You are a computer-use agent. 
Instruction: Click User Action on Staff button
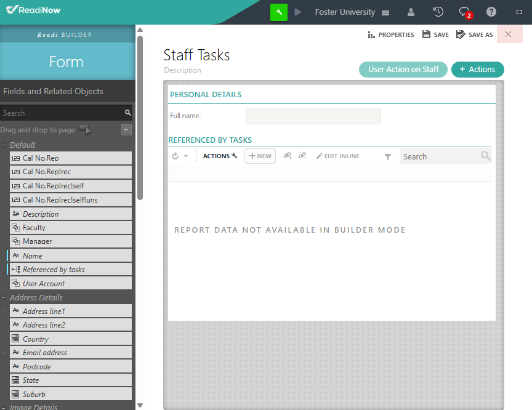click(x=403, y=70)
